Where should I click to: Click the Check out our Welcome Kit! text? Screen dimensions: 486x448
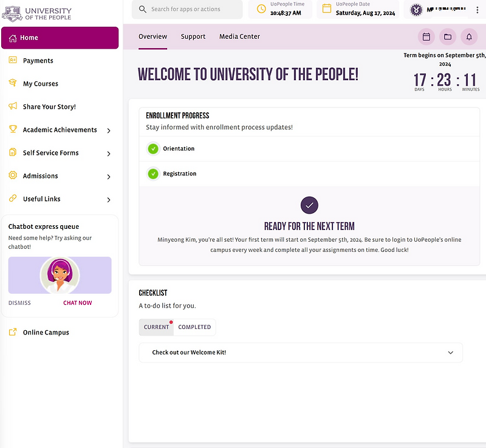point(189,353)
